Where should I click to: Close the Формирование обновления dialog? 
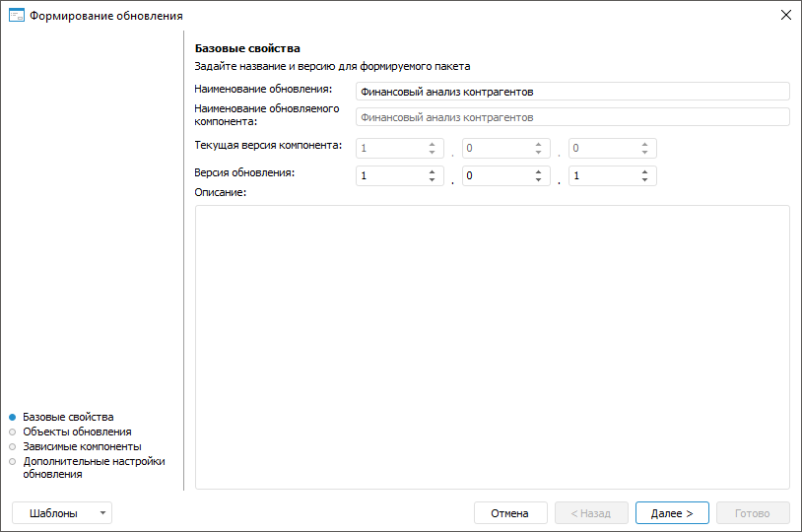[x=785, y=16]
